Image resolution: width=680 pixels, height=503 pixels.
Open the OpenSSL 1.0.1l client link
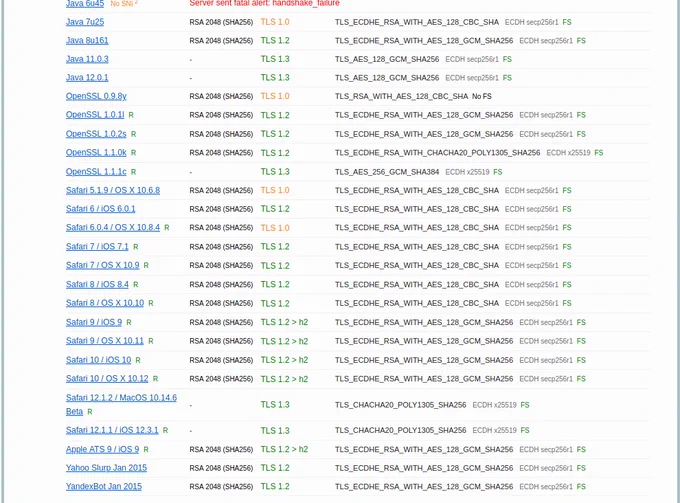pyautogui.click(x=95, y=115)
